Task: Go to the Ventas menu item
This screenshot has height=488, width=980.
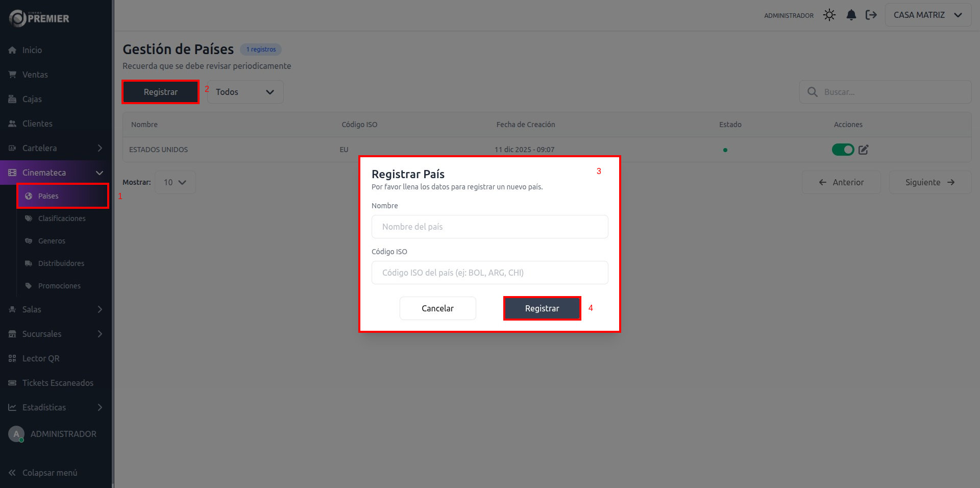Action: (35, 75)
